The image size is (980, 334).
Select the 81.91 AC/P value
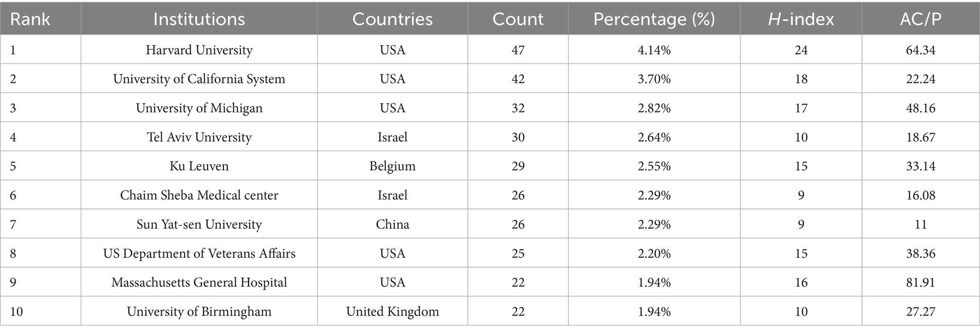click(921, 282)
